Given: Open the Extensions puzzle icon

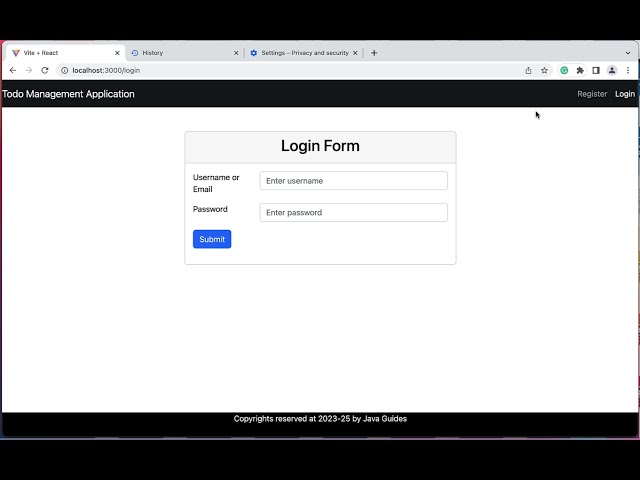Looking at the screenshot, I should coord(580,70).
